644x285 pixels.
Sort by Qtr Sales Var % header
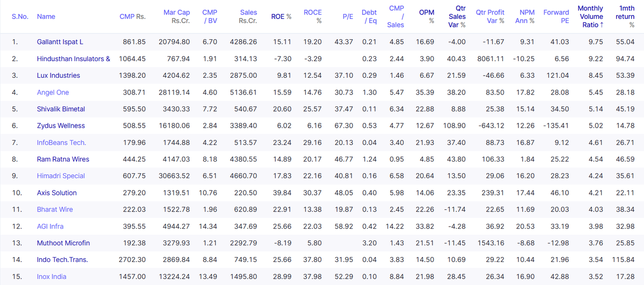(457, 17)
